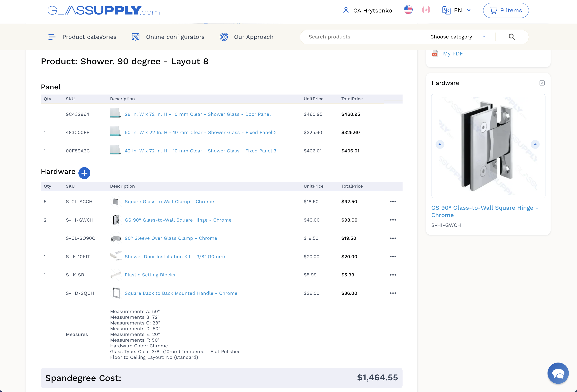Open 90° Sleeve Over Glass Clamp link
The width and height of the screenshot is (577, 392).
click(171, 238)
